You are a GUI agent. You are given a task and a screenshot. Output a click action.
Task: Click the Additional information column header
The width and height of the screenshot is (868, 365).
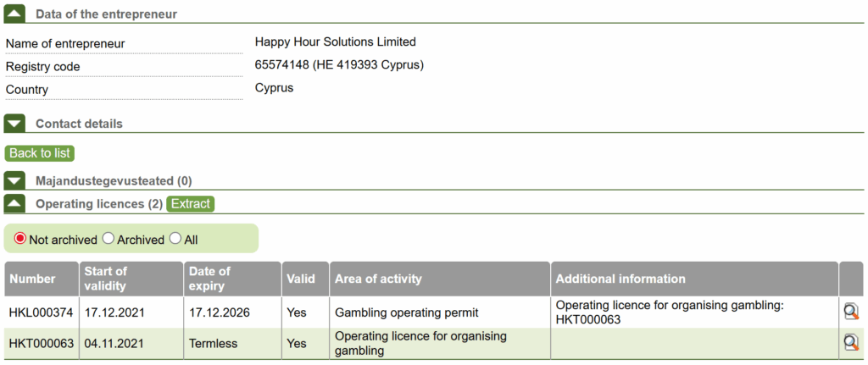pyautogui.click(x=620, y=279)
